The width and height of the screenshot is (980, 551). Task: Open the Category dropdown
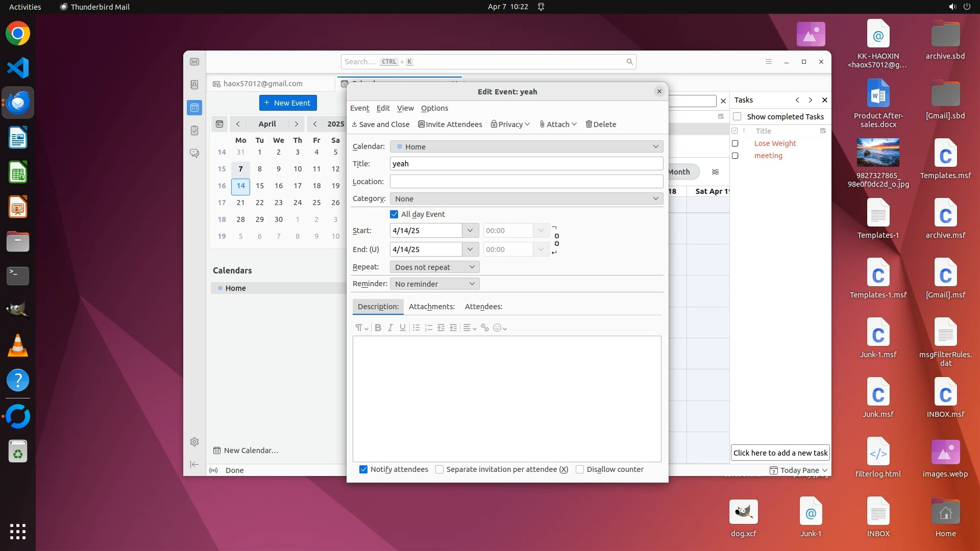(526, 198)
